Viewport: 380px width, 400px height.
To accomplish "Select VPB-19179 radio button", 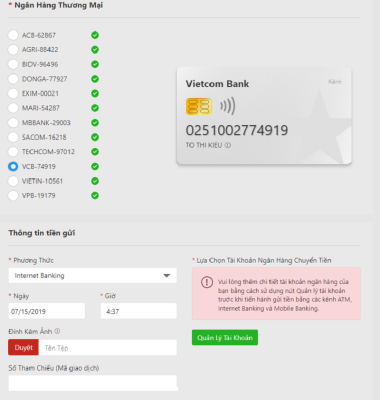I will click(x=13, y=195).
